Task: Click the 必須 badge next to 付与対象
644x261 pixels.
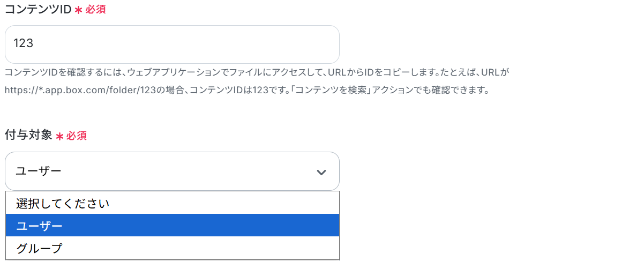Action: tap(77, 136)
